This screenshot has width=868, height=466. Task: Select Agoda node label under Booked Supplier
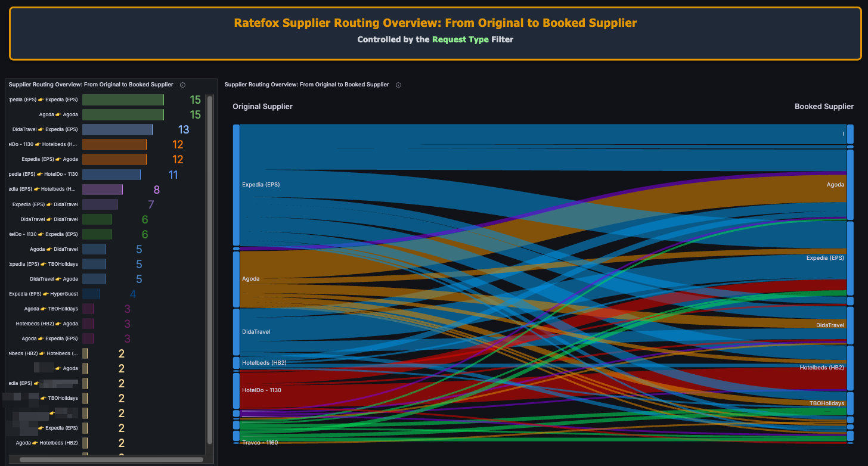(x=835, y=185)
